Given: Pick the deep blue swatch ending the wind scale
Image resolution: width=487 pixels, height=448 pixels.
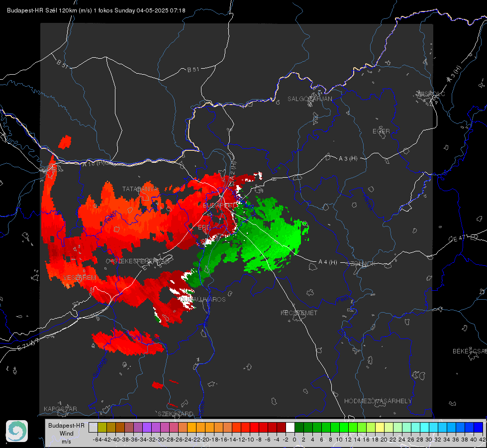Looking at the screenshot, I should point(479,427).
